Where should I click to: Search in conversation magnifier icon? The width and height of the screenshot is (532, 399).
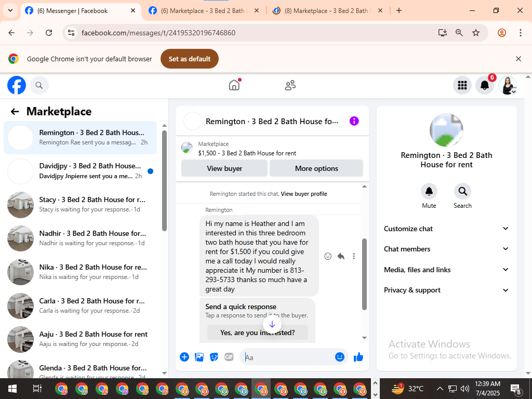(x=462, y=191)
